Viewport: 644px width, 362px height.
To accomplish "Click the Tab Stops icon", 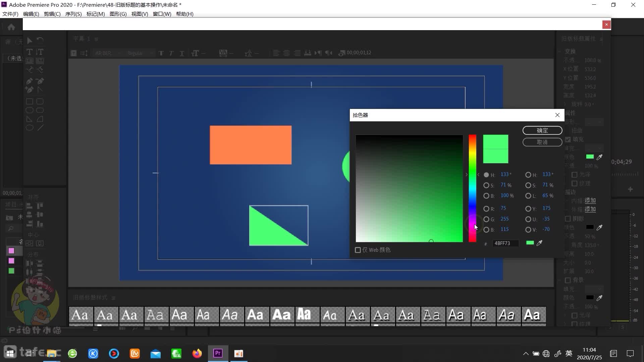I will tap(308, 53).
